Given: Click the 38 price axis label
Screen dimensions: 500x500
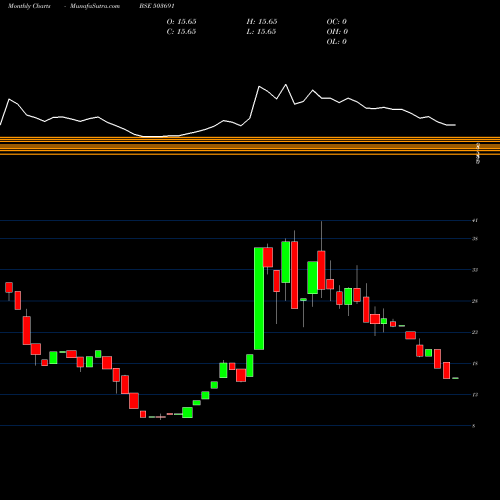Looking at the screenshot, I should coord(475,239).
